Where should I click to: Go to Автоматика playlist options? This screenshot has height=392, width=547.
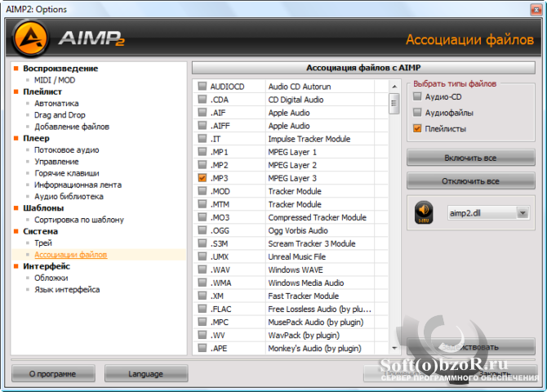point(56,104)
